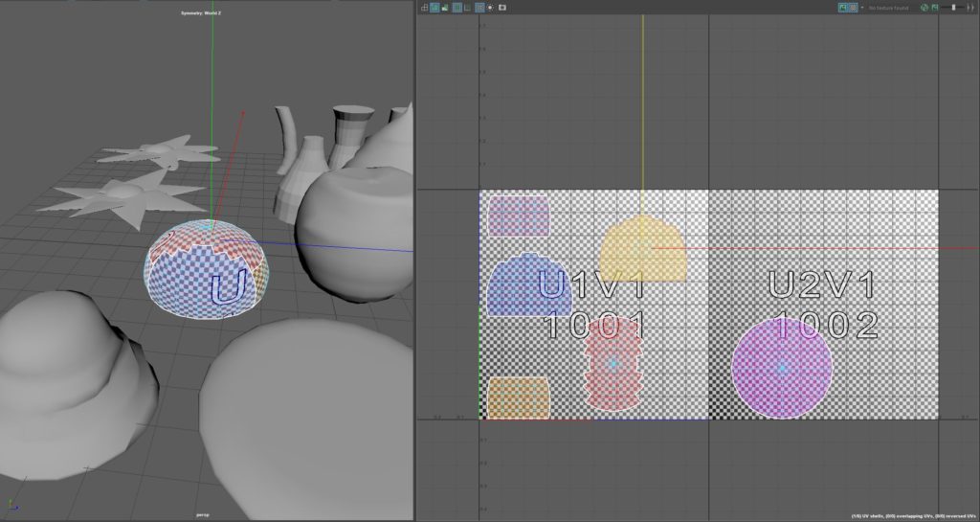The image size is (980, 522).
Task: Click the persp camera label
Action: 203,514
